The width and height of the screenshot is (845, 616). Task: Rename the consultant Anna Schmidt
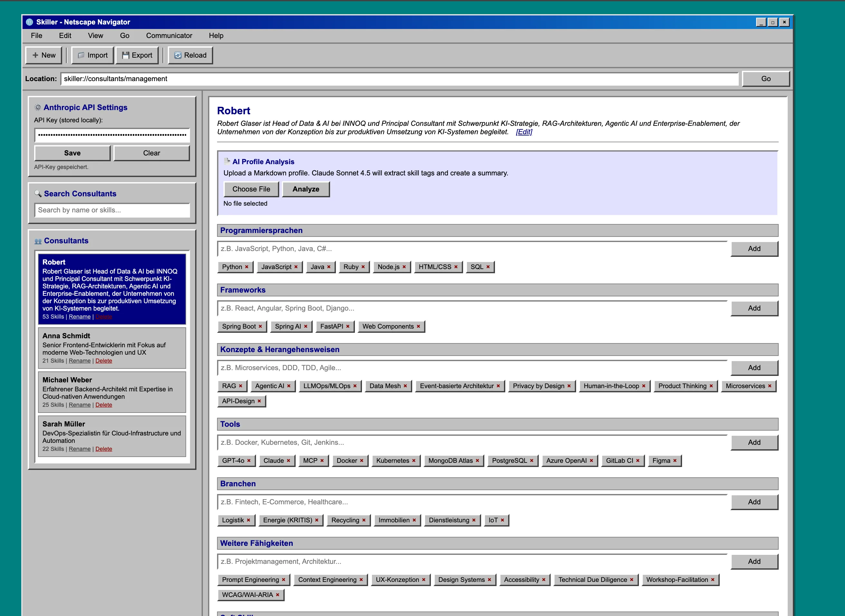(x=80, y=360)
